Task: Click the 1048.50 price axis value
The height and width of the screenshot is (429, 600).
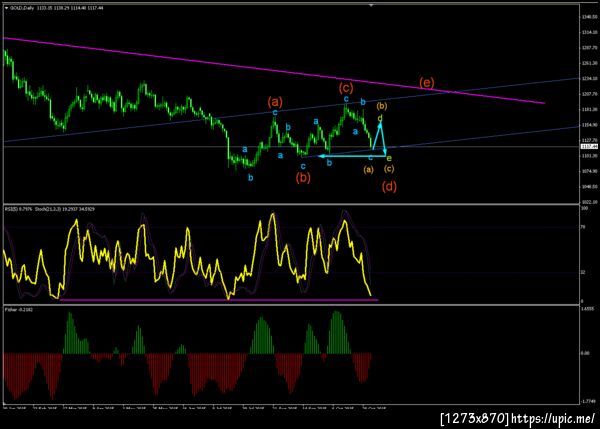Action: tap(589, 186)
